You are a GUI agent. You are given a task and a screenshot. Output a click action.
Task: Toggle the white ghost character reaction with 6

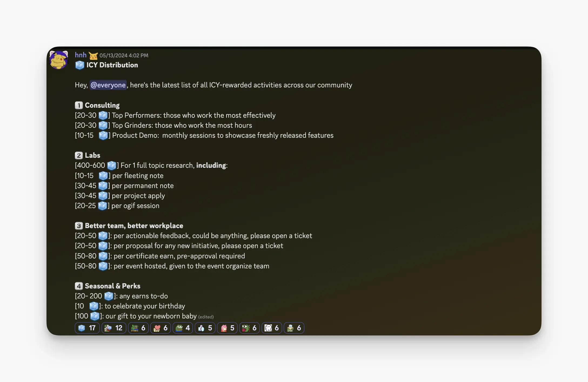point(272,328)
